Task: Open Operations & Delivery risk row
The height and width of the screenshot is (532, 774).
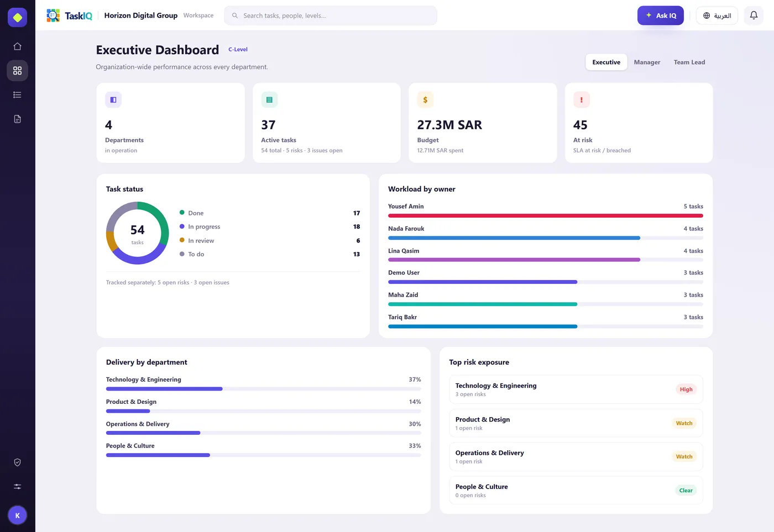Action: 576,457
